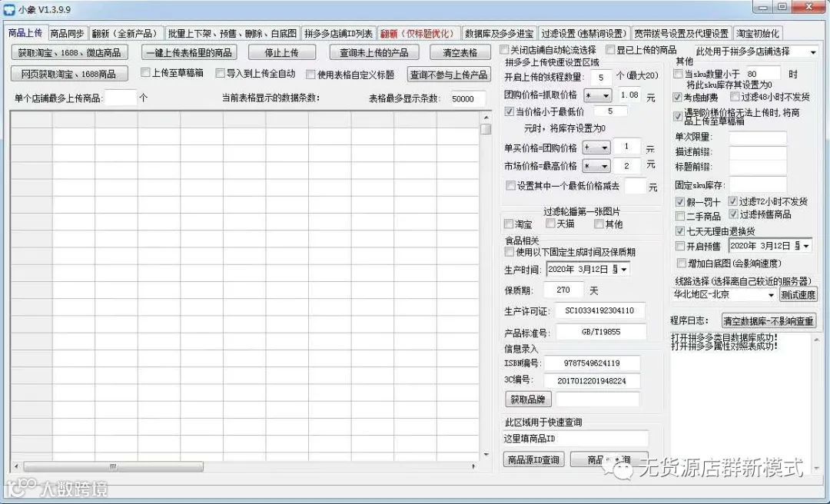This screenshot has width=830, height=504.
Task: Enable 上传至草稿箱 checkbox
Action: [145, 73]
